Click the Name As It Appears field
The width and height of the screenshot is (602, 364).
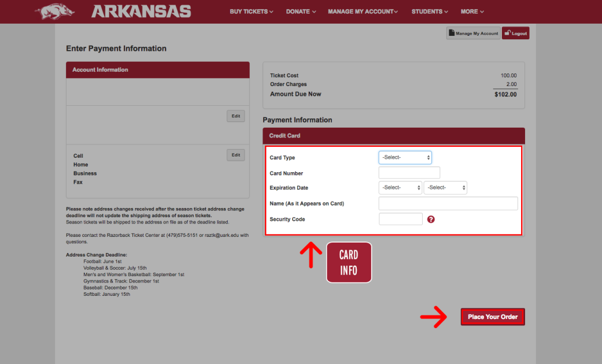click(x=448, y=203)
